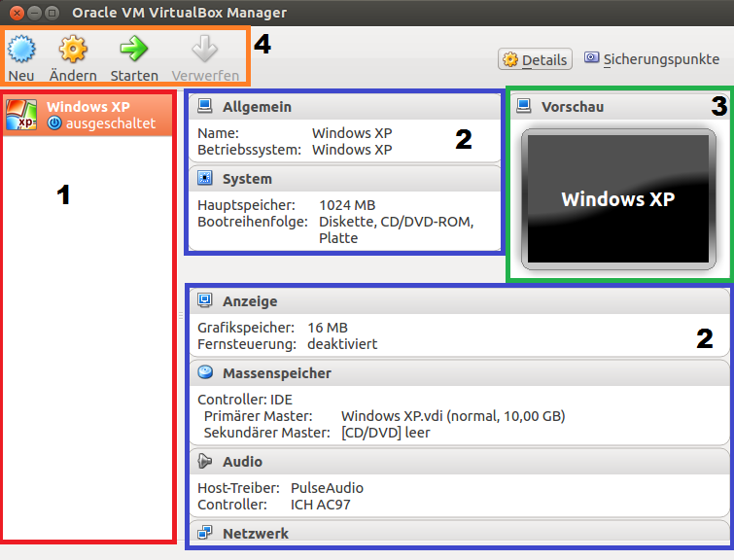Open the Audio section header link

(x=242, y=462)
